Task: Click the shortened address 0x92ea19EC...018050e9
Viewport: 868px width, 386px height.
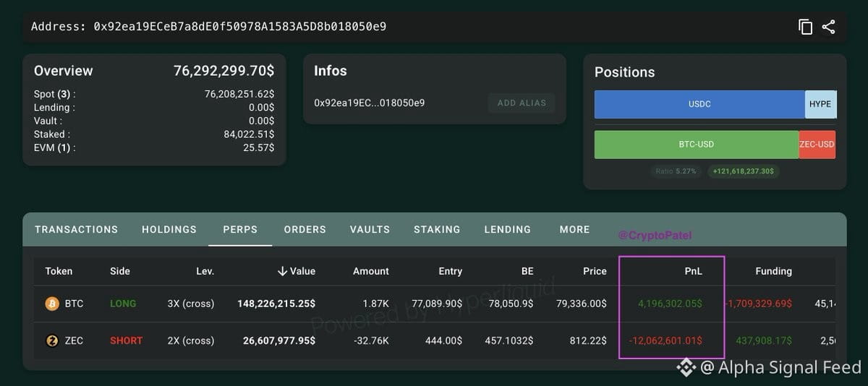Action: pyautogui.click(x=369, y=103)
